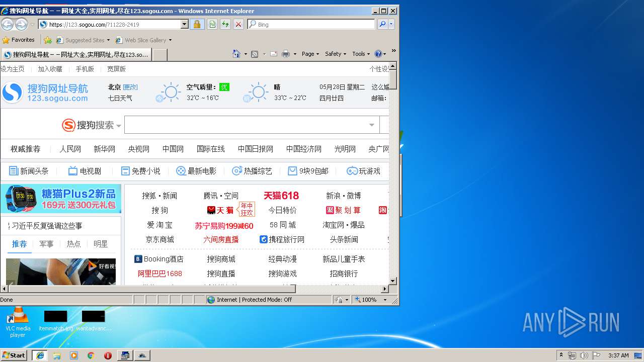Expand the address bar history dropdown

point(184,24)
